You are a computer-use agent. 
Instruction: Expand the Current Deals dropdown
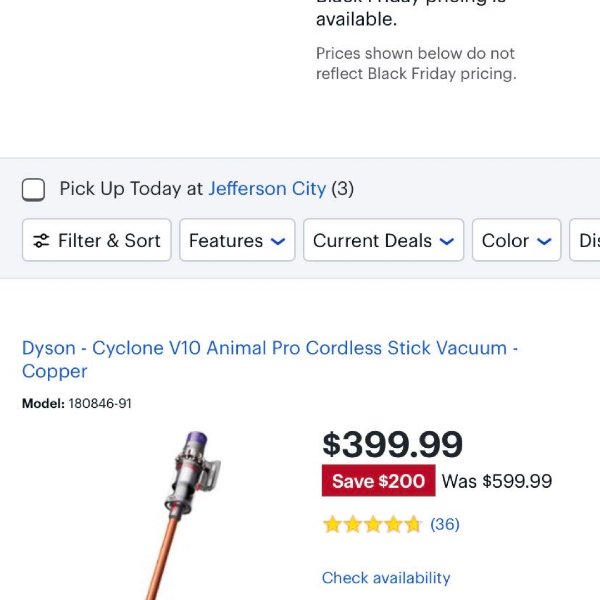point(383,240)
